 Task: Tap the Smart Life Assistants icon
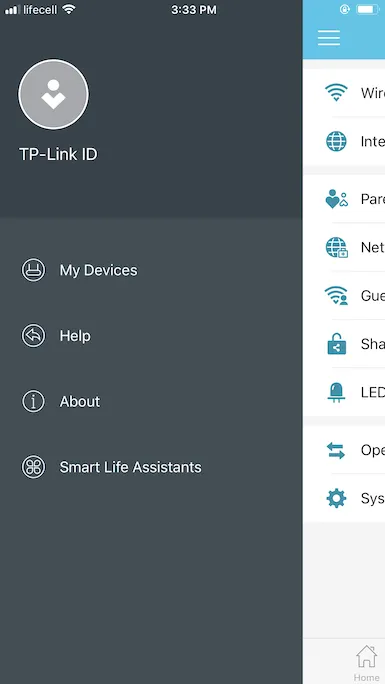[x=34, y=467]
